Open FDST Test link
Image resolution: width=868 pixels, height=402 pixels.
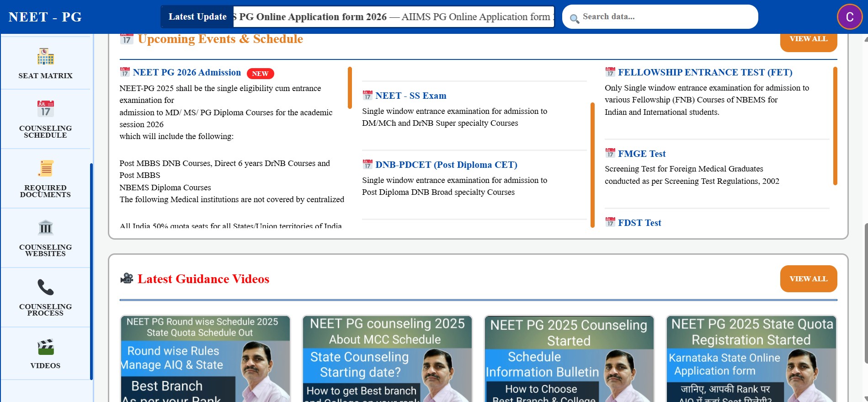tap(639, 223)
